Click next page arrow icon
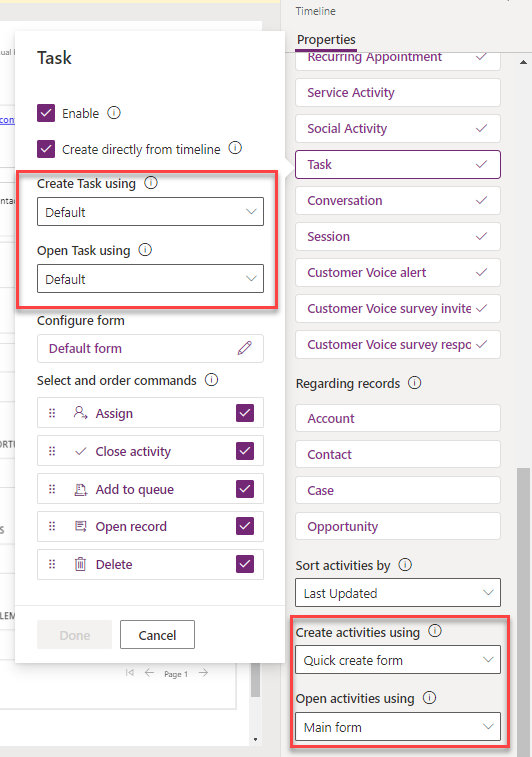 (204, 673)
